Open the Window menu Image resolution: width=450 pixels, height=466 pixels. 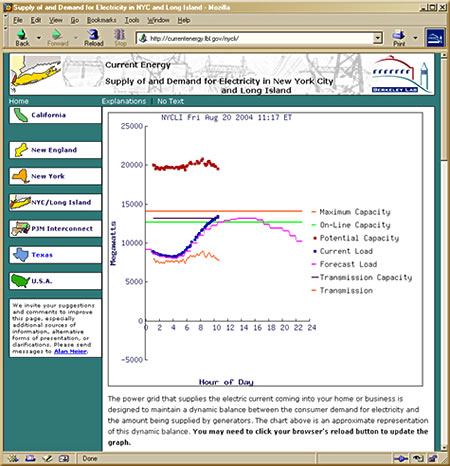pos(158,20)
